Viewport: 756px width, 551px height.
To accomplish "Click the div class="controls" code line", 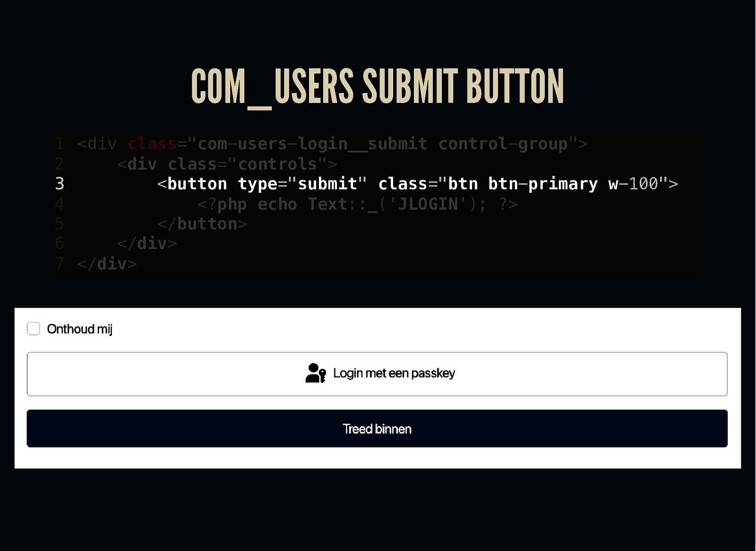I will coord(227,164).
